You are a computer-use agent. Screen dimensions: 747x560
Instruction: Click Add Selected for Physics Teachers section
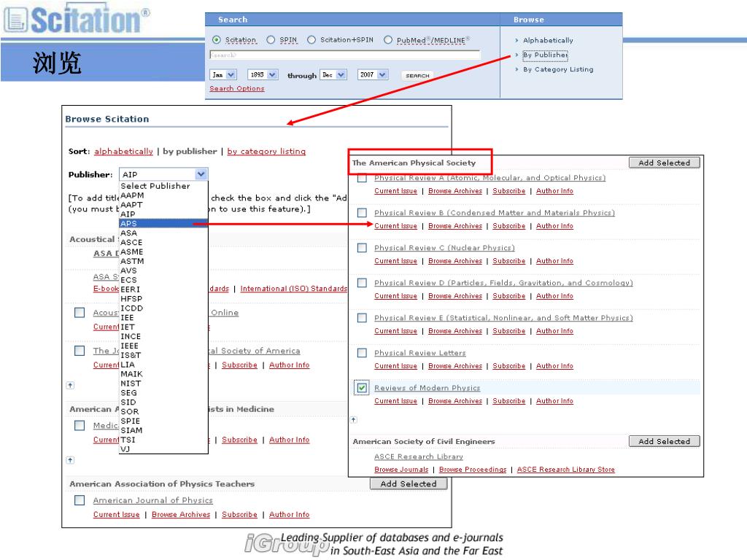click(x=409, y=484)
